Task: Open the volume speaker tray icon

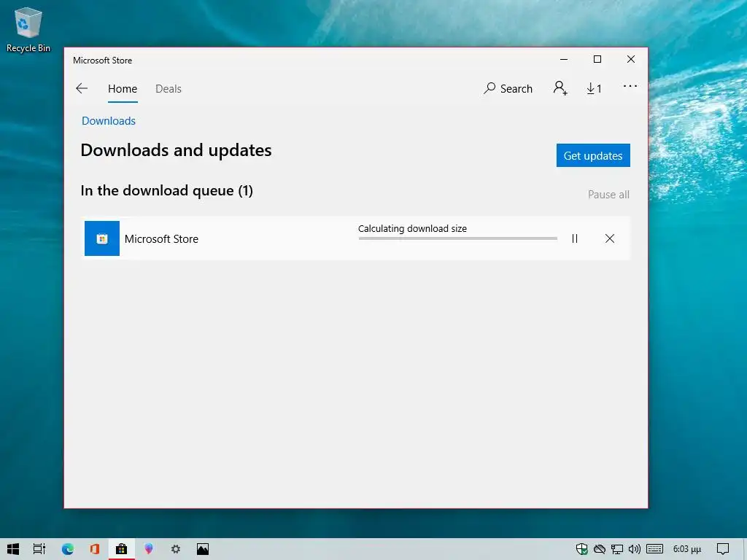Action: click(634, 549)
